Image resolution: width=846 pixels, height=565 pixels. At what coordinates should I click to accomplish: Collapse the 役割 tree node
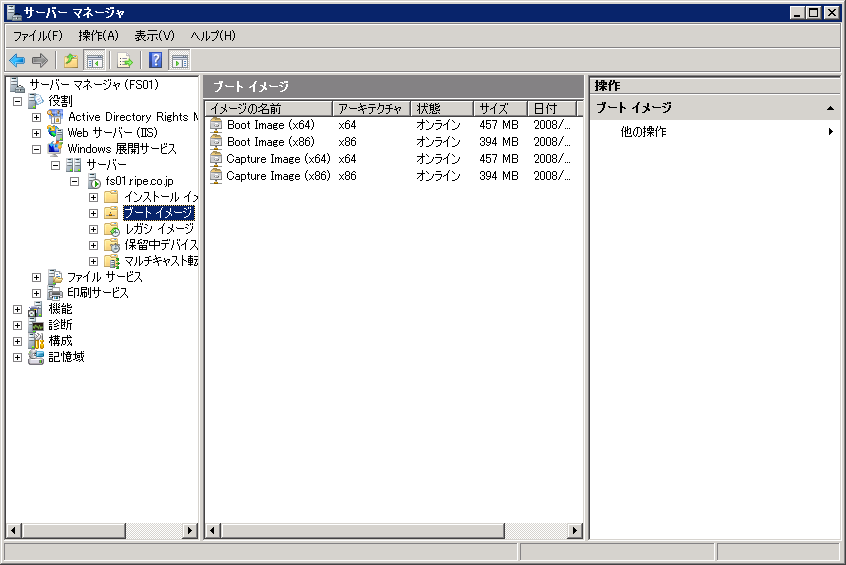click(x=17, y=101)
